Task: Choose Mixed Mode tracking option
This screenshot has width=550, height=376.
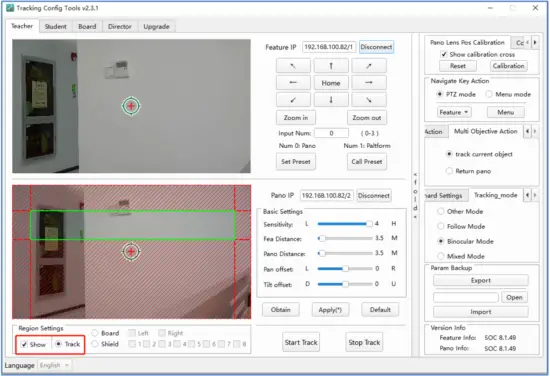Action: coord(441,256)
